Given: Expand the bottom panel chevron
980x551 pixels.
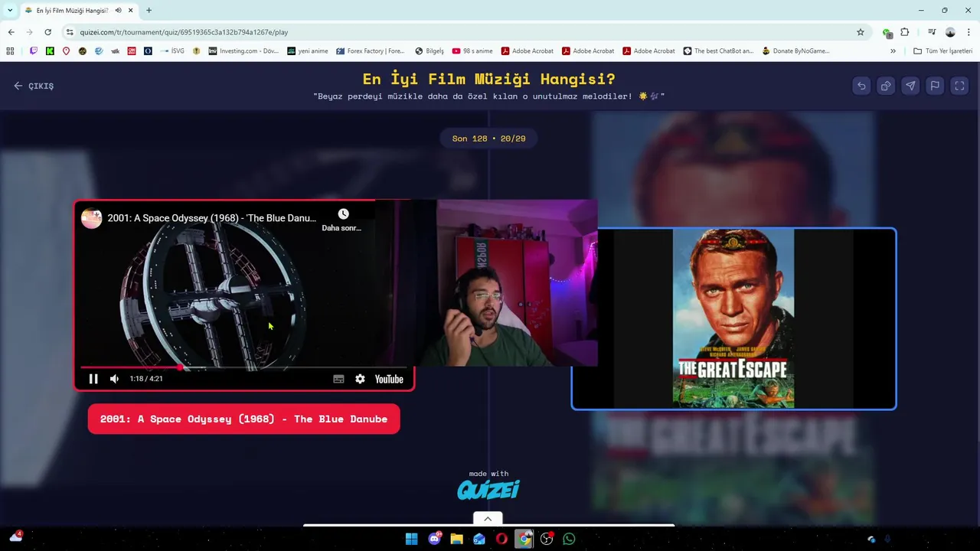Looking at the screenshot, I should [x=488, y=519].
